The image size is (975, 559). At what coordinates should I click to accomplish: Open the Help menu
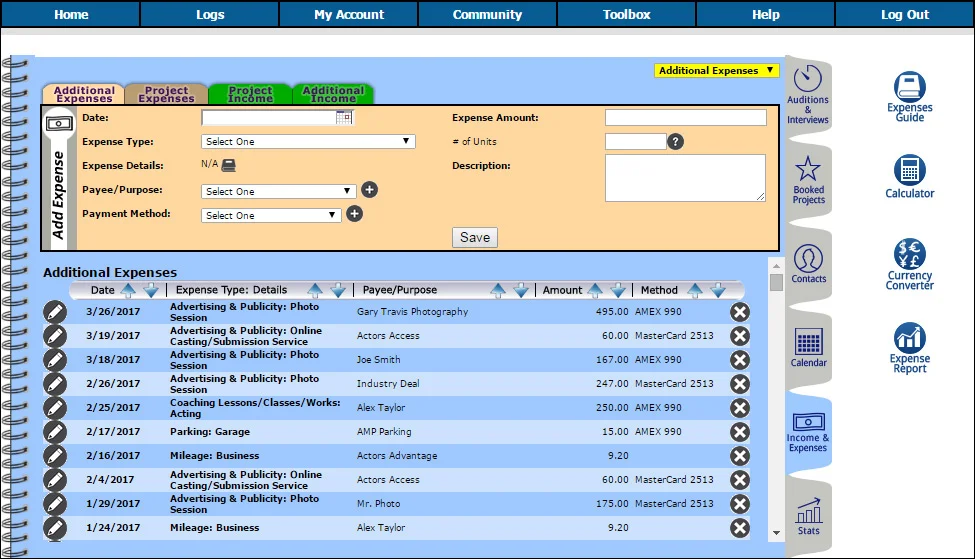[765, 14]
